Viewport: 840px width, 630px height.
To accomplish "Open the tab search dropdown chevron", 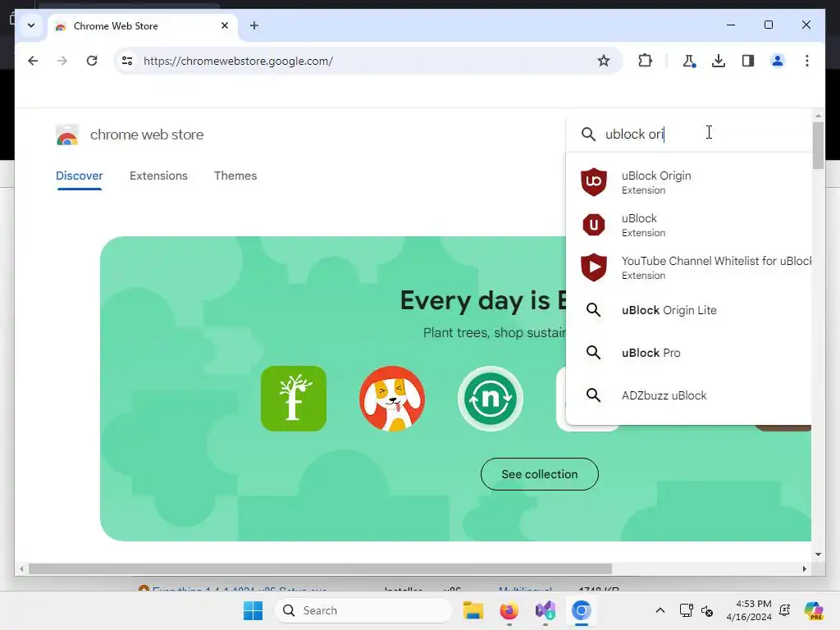I will coord(31,25).
